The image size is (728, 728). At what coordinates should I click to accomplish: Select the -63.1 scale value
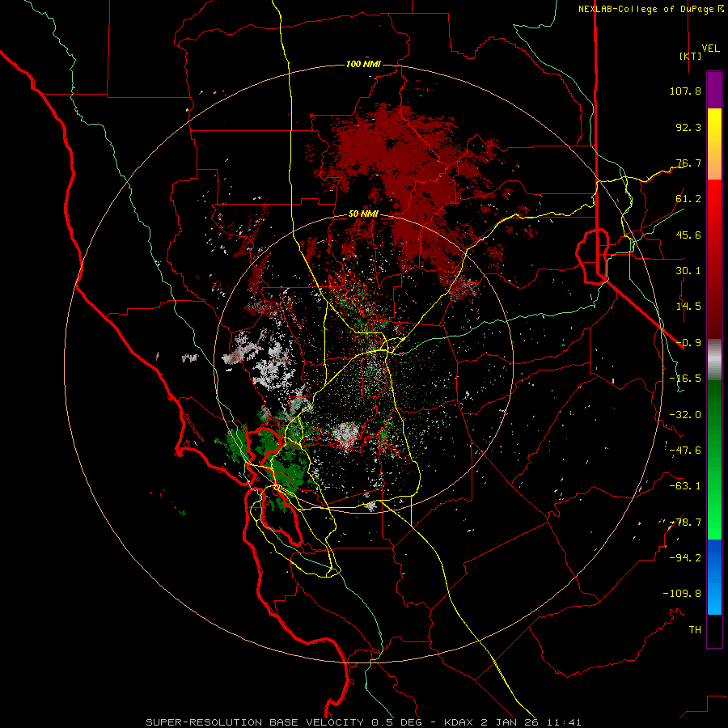click(685, 486)
